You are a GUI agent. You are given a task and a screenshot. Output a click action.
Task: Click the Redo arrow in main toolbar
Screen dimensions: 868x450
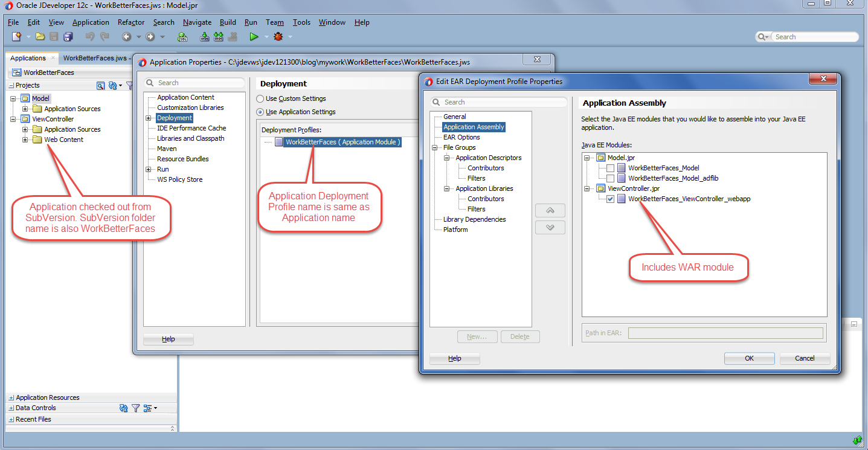coord(104,37)
